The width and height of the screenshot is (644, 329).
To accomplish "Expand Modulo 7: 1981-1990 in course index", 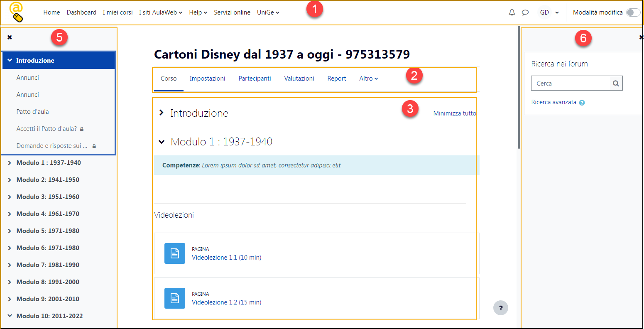I will (x=10, y=265).
